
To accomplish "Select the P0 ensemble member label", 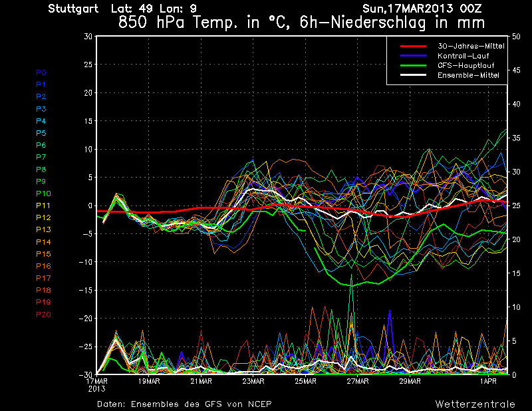I will (x=41, y=72).
